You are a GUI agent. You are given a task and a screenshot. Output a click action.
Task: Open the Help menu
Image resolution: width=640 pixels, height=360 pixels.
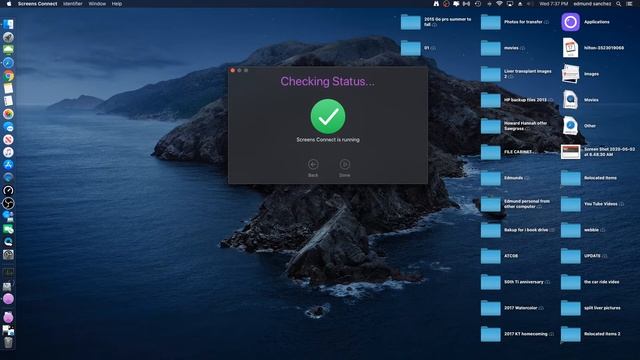[x=117, y=4]
